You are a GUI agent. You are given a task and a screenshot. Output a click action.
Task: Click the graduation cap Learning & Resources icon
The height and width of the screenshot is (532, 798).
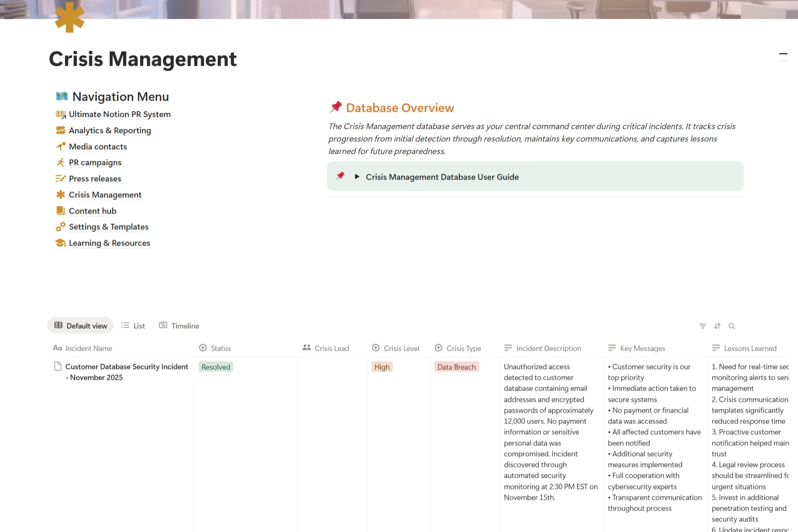click(61, 243)
